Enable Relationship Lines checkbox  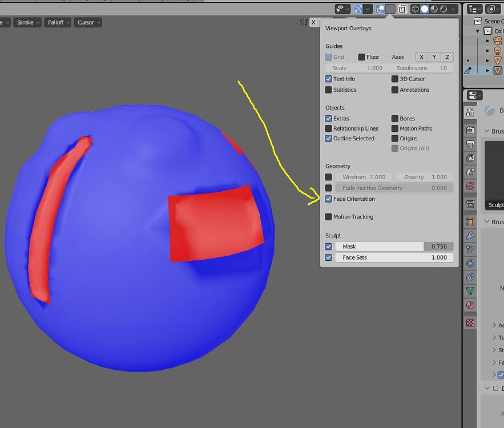tap(328, 128)
